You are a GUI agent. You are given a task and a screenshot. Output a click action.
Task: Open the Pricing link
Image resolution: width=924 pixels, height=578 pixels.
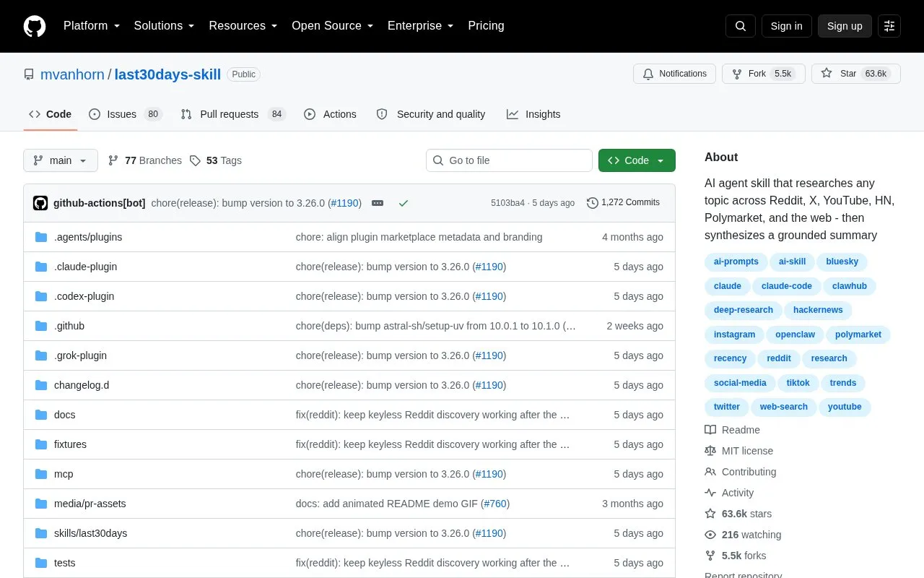pos(486,26)
